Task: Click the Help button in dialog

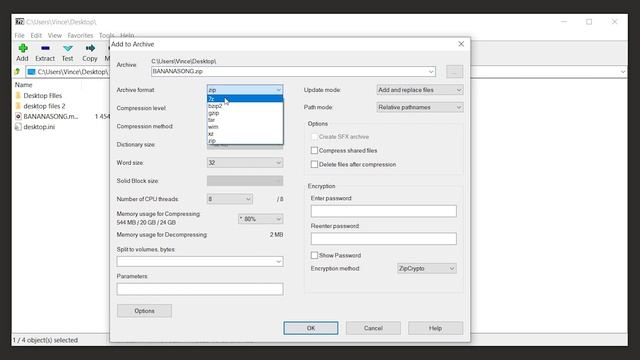Action: coord(436,328)
